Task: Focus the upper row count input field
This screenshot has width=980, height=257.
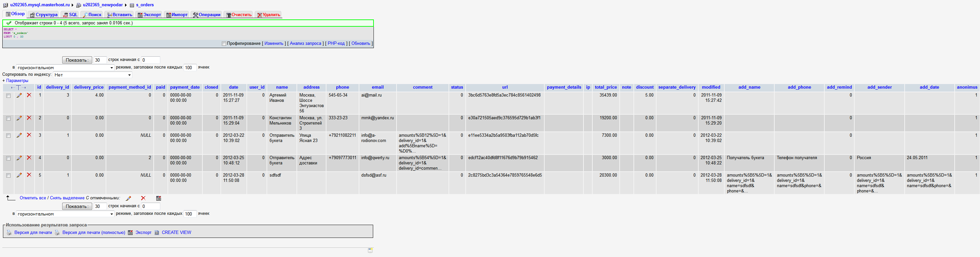Action: coord(100,60)
